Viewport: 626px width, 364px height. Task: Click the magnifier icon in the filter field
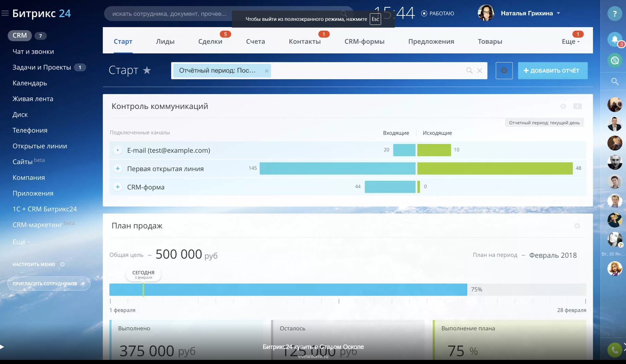coord(469,70)
